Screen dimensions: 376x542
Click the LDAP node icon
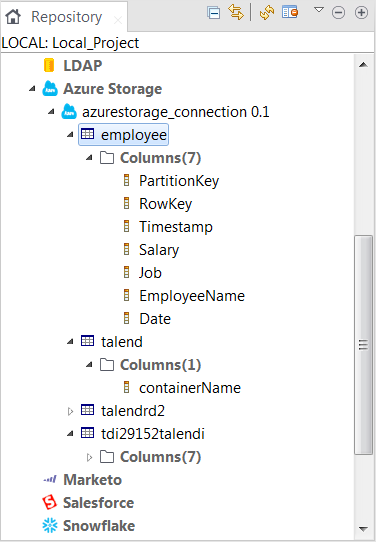pyautogui.click(x=49, y=65)
